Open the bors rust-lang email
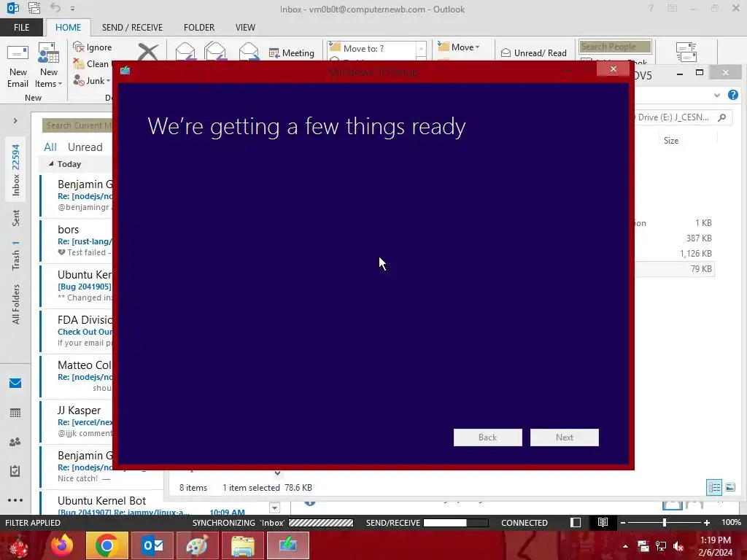This screenshot has width=747, height=560. point(77,241)
